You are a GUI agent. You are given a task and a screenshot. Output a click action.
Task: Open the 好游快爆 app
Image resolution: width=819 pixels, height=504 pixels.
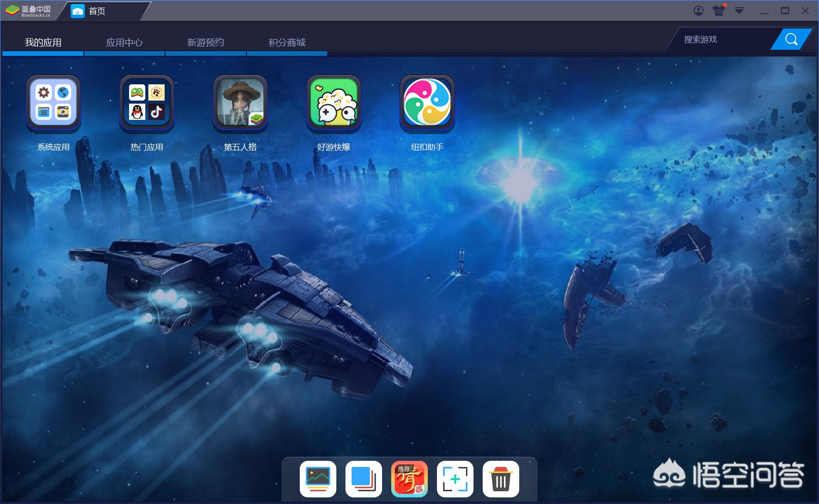(x=334, y=103)
